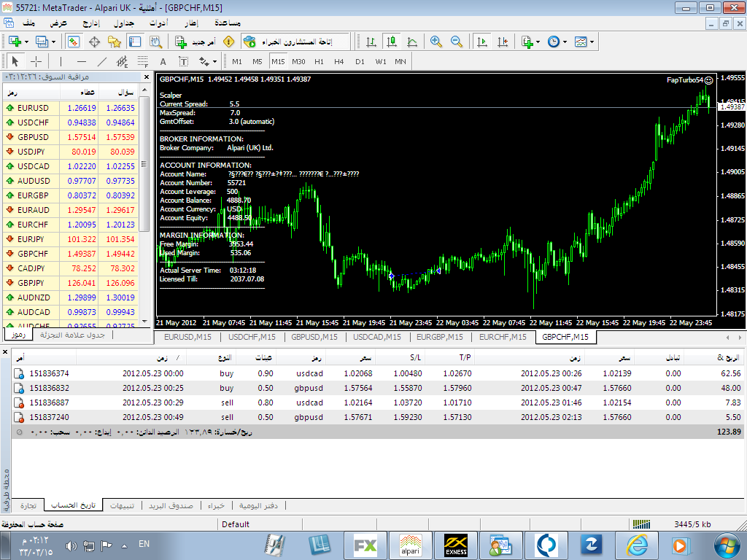Toggle chart shift
This screenshot has height=560, width=747.
click(503, 42)
